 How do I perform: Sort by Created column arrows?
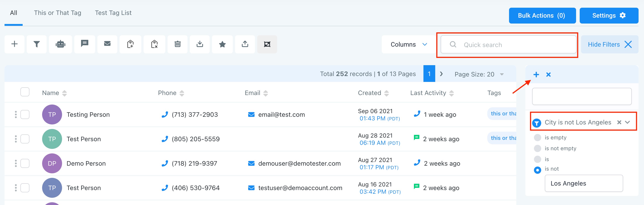[x=387, y=93]
